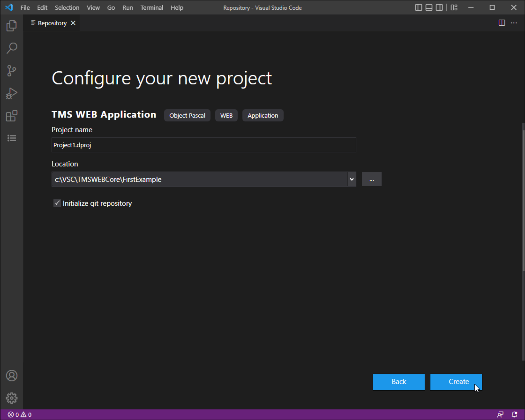Open the Edit menu
This screenshot has height=420, width=525.
42,8
